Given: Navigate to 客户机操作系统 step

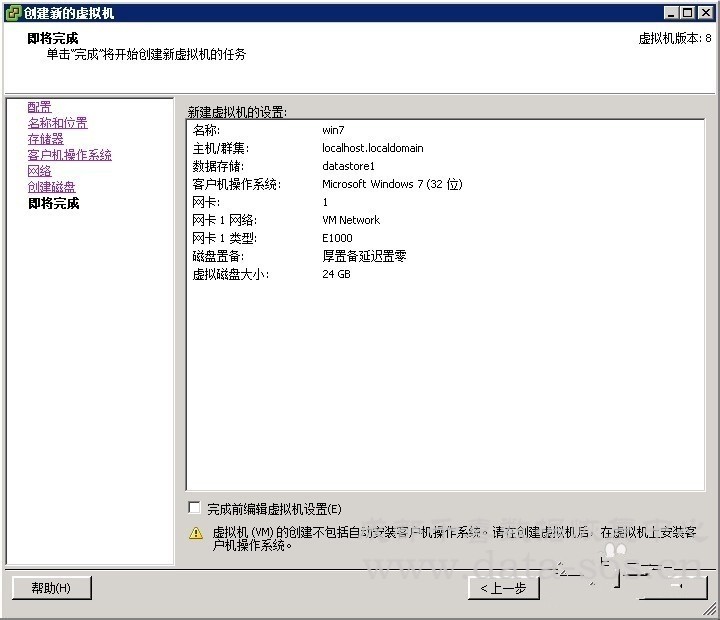Looking at the screenshot, I should pos(69,155).
